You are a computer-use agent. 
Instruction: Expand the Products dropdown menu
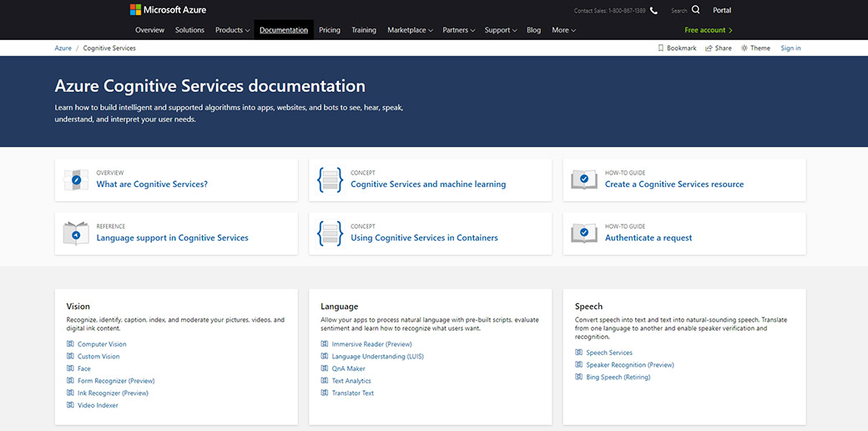(x=232, y=30)
